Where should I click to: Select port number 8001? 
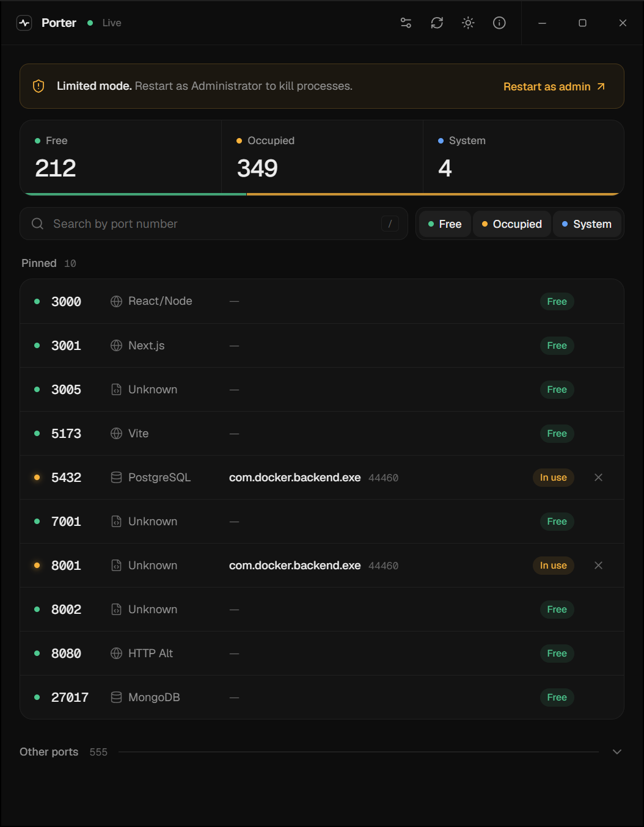[66, 565]
